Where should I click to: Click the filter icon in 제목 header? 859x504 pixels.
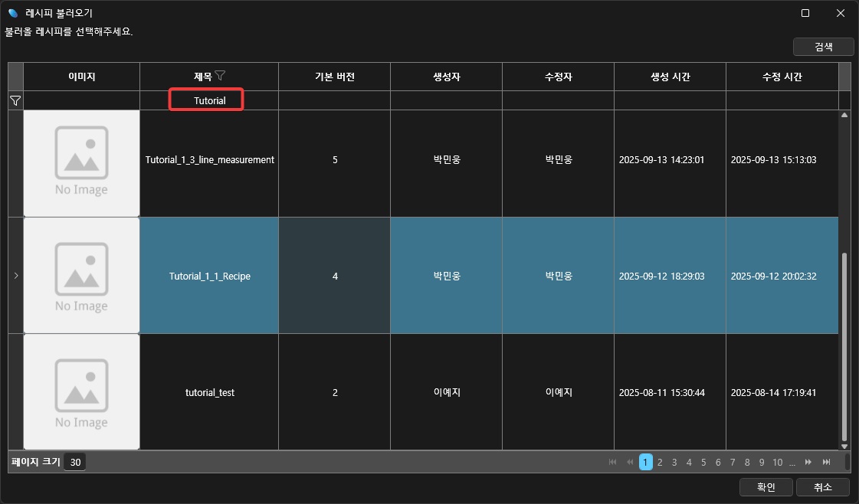coord(221,76)
